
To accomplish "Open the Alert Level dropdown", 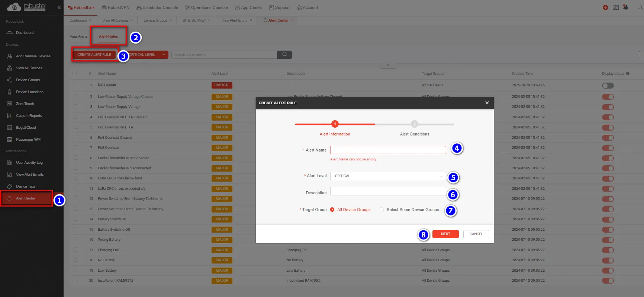I will click(388, 176).
